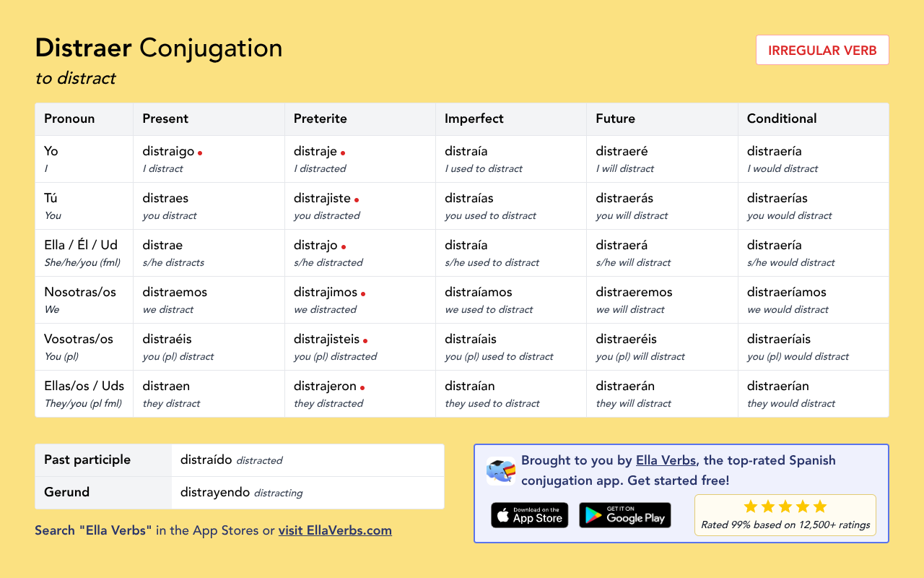Click the five-star rating graphic
This screenshot has width=924, height=578.
tap(785, 506)
